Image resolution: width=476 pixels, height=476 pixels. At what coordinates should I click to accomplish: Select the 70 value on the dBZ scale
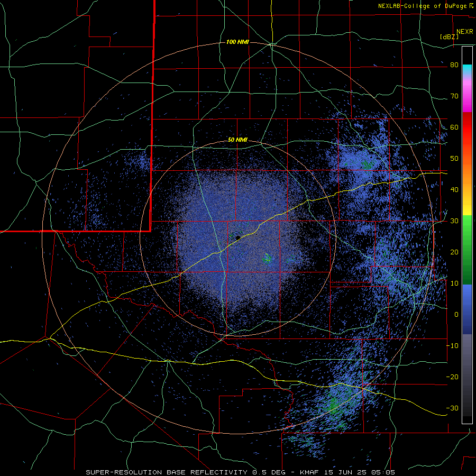point(454,96)
